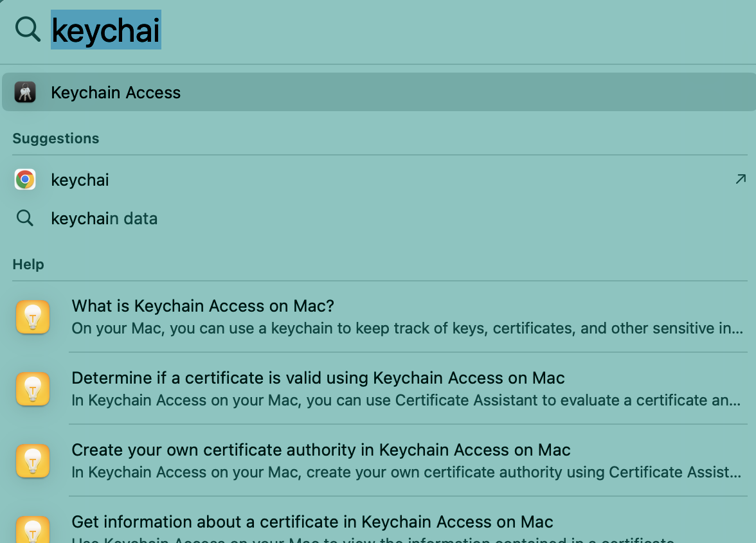Click the lightbulb beside Get information about a certificate
Viewport: 756px width, 543px height.
[x=33, y=530]
